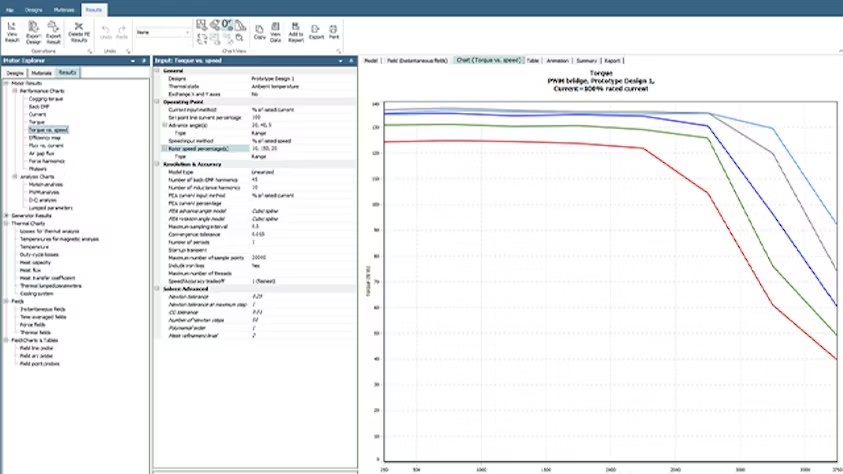Screen dimensions: 843x474
Task: Click the Export icon in Chart View
Action: (x=316, y=28)
